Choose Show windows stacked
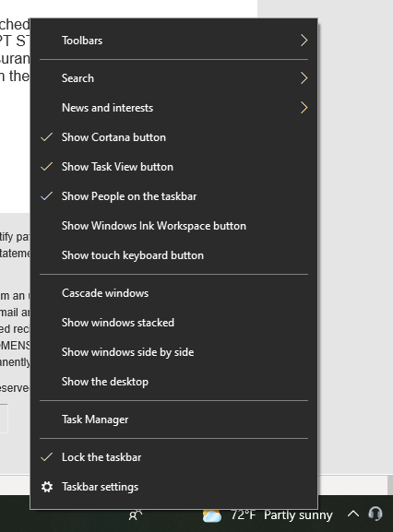393x532 pixels. pos(173,323)
